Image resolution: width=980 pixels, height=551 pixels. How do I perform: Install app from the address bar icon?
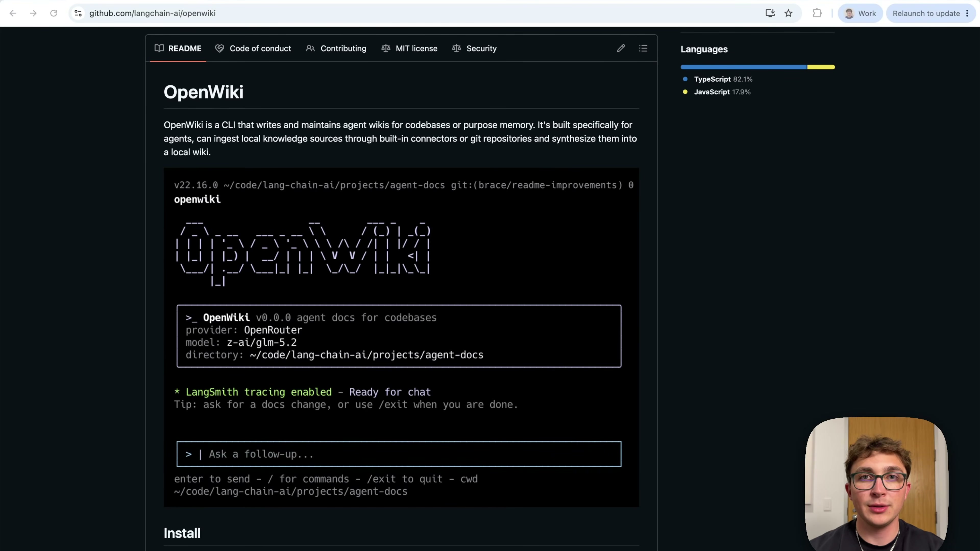[770, 13]
